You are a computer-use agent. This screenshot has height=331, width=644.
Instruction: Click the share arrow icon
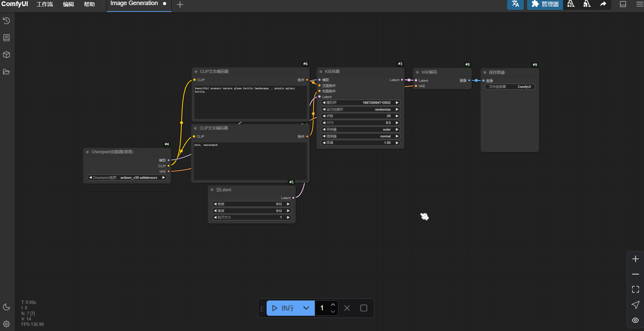click(603, 4)
